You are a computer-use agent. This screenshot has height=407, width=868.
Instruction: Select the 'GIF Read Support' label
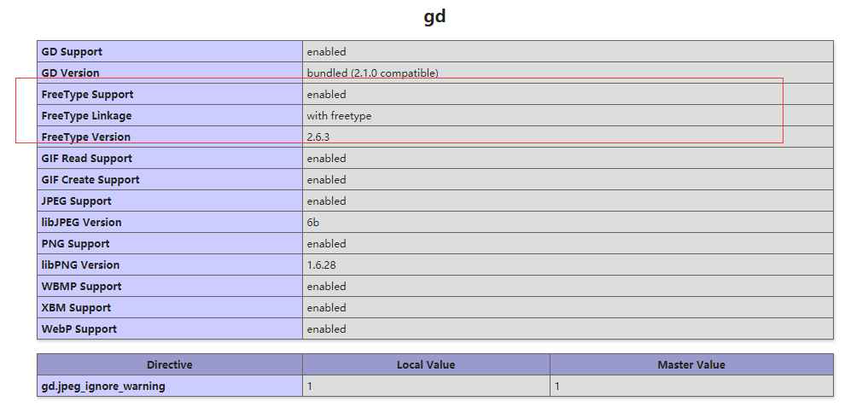pos(87,159)
